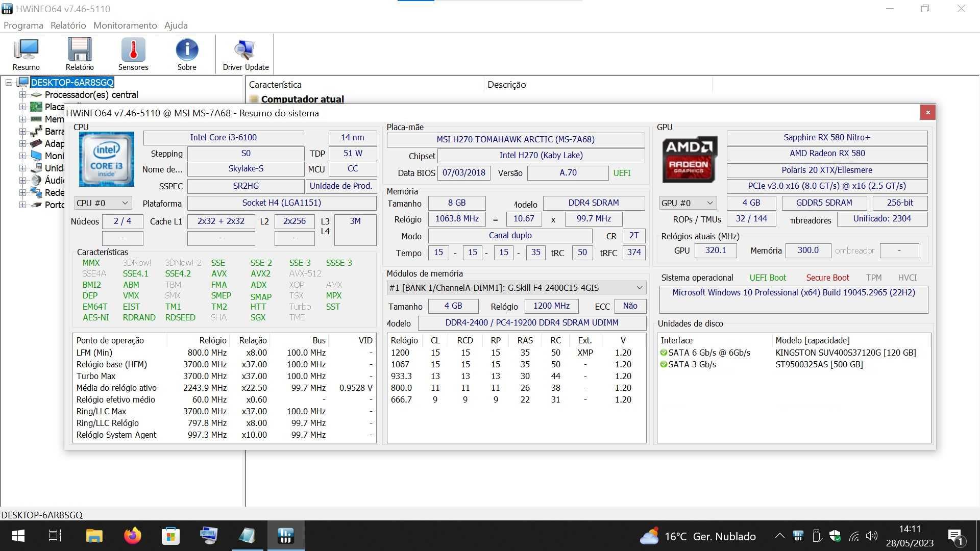
Task: Click the AMD Radeon Graphics logo
Action: [x=689, y=159]
